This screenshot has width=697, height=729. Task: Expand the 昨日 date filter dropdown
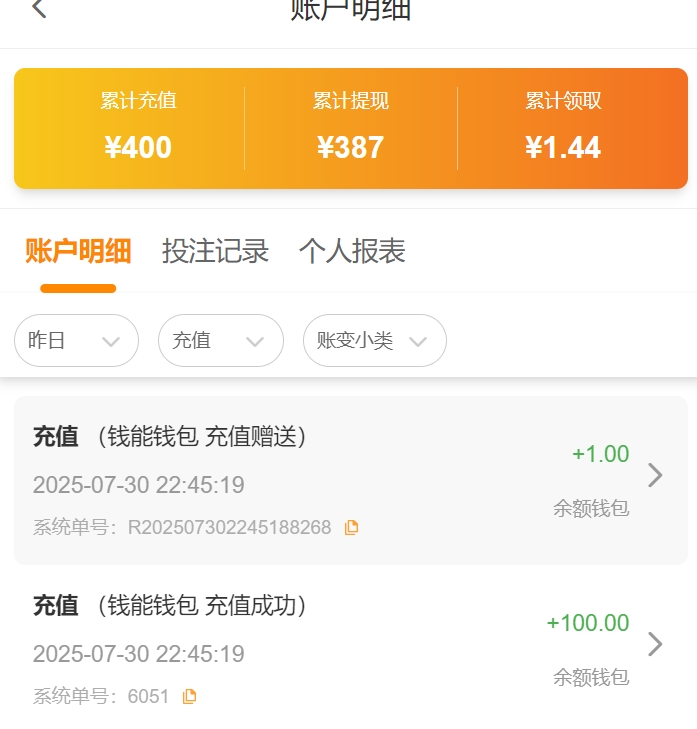pyautogui.click(x=76, y=341)
